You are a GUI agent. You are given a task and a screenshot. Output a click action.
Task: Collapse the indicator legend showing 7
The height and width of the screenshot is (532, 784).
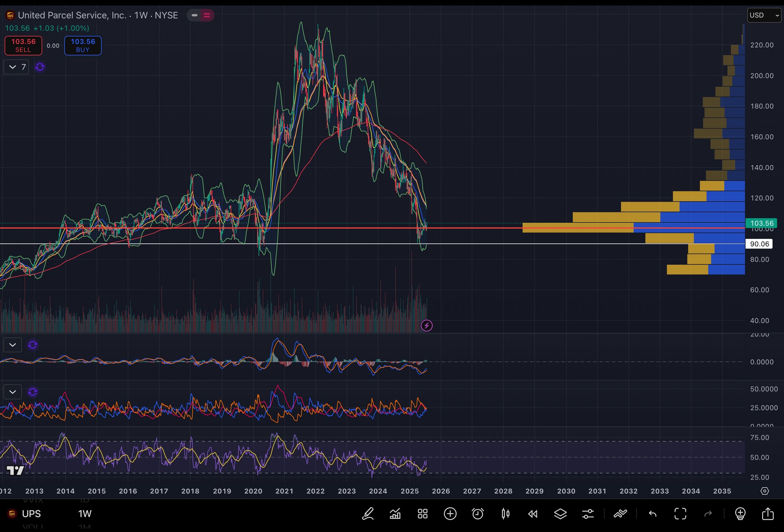point(13,67)
